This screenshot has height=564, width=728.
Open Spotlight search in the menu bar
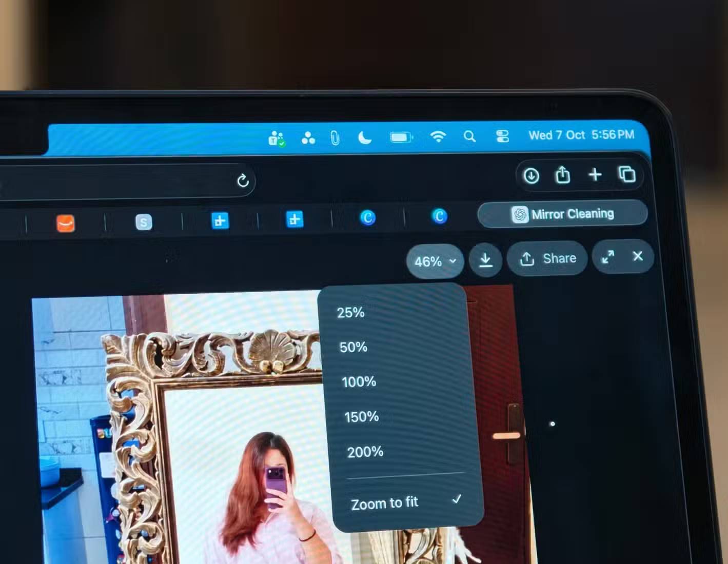[469, 136]
